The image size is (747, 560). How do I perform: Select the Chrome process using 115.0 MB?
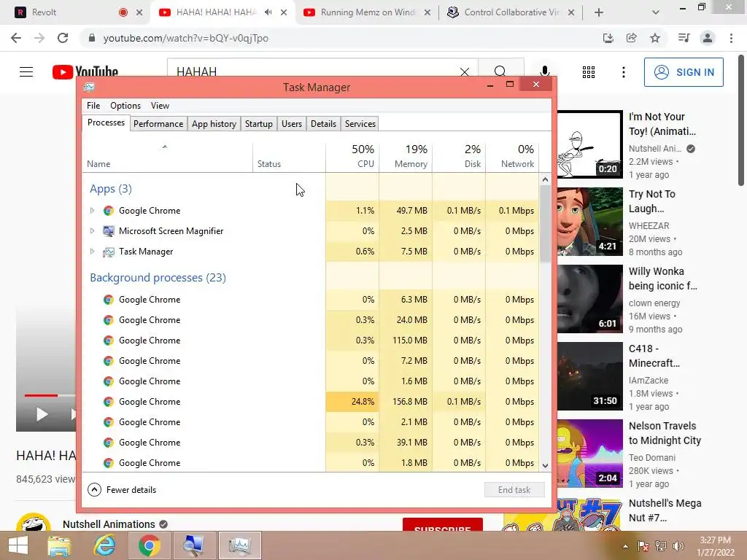(x=311, y=341)
